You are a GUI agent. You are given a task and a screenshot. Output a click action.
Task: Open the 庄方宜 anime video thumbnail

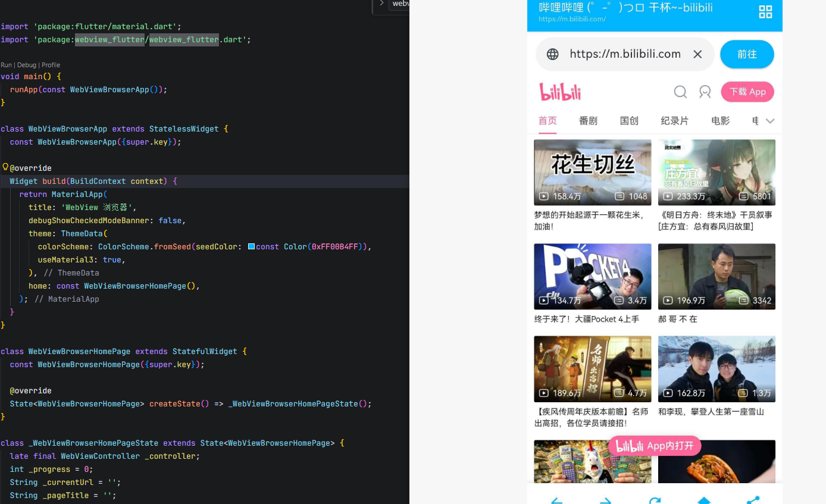pyautogui.click(x=717, y=173)
